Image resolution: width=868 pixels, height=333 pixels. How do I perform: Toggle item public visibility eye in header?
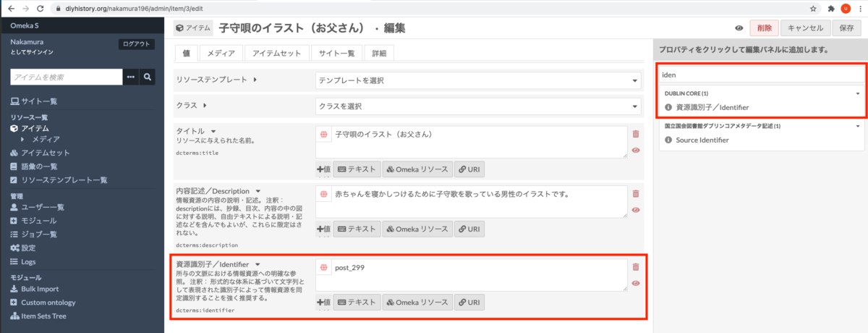[x=739, y=28]
